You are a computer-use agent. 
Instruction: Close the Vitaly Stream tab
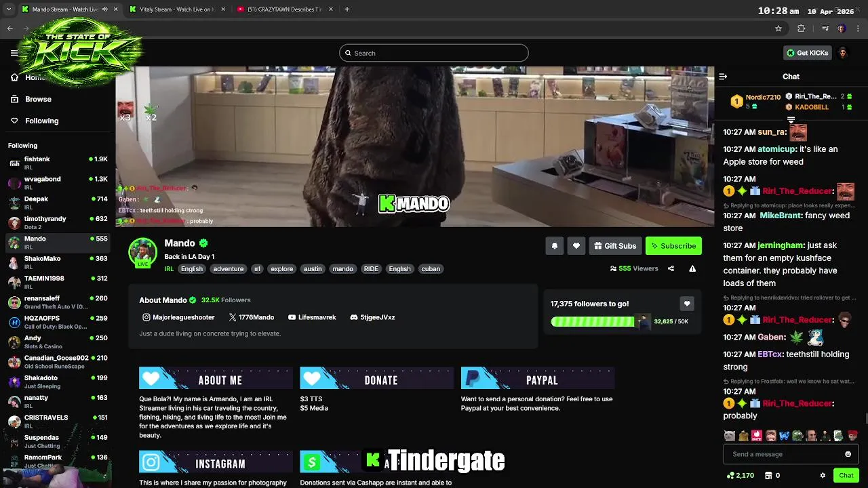[x=222, y=9]
